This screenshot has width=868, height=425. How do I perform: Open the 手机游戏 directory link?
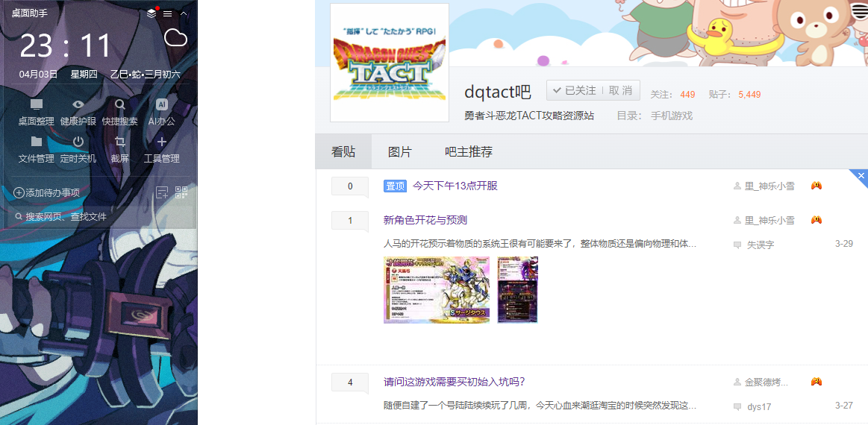(672, 116)
